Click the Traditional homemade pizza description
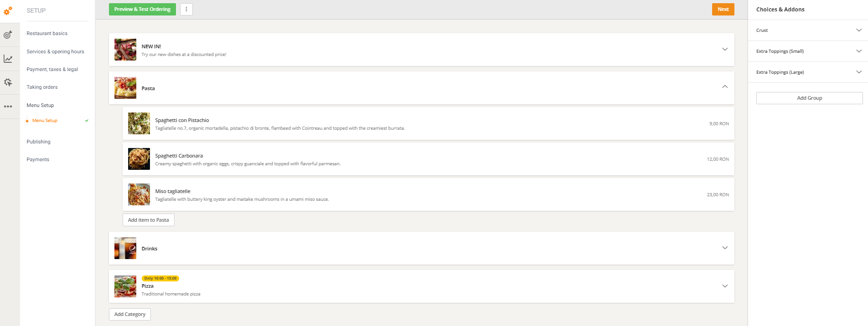The image size is (868, 326). [171, 294]
